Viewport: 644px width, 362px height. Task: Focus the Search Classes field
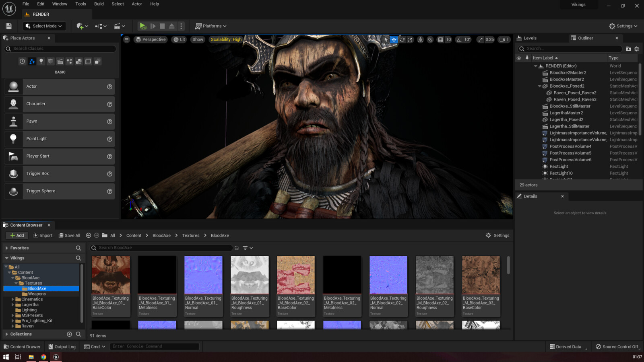coord(60,49)
